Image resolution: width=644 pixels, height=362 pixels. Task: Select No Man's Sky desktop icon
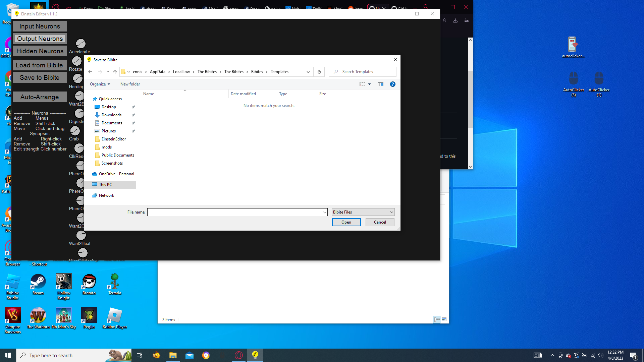point(64,318)
